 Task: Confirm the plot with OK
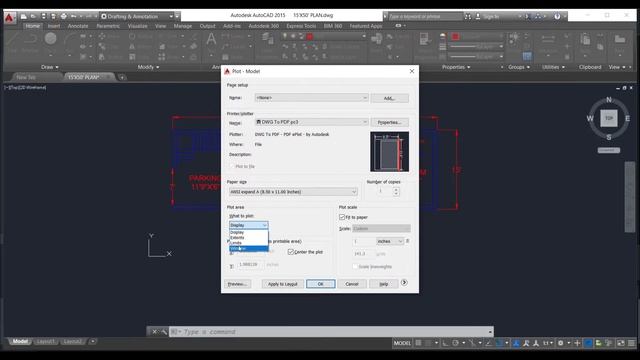pos(320,284)
